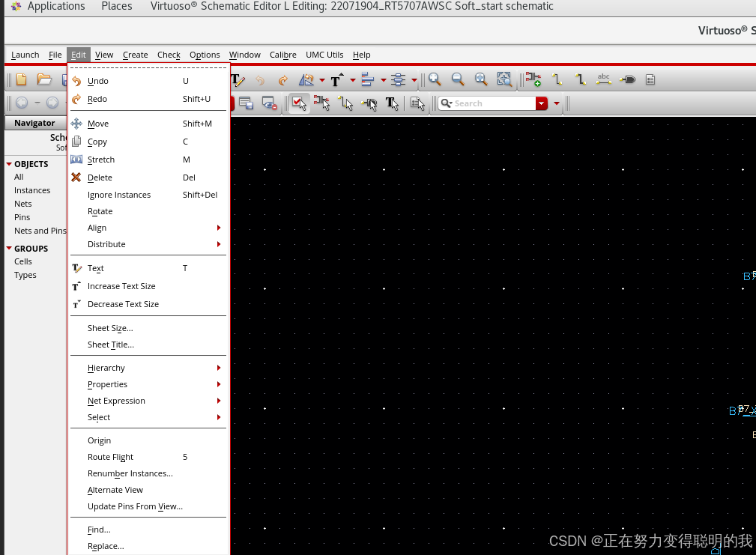
Task: Click the increase text size toolbar icon
Action: pos(337,79)
